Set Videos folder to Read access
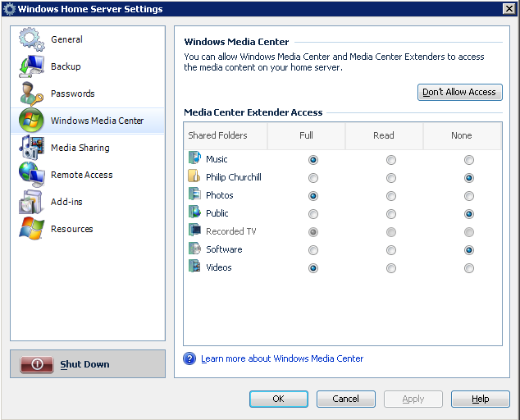Viewport: 520px width, 420px height. click(x=391, y=268)
